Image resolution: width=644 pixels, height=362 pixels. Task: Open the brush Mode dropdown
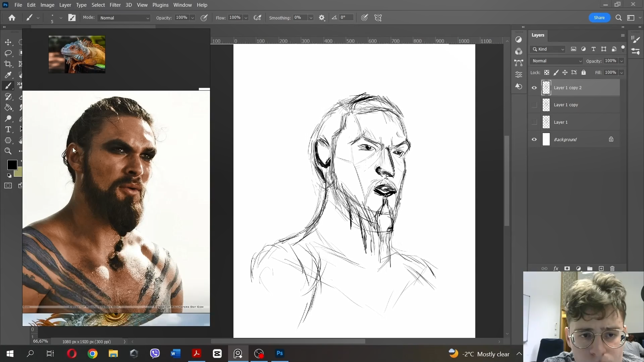(x=124, y=18)
